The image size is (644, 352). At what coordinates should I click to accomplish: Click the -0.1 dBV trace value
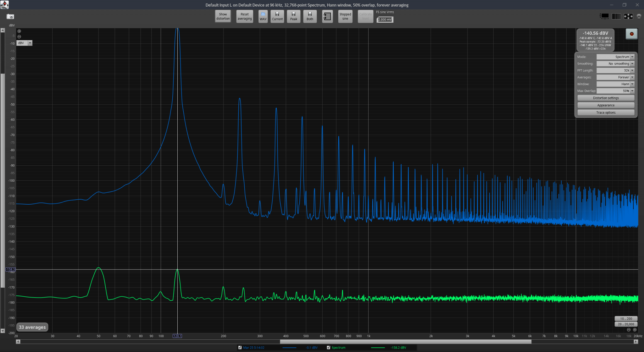pos(311,348)
